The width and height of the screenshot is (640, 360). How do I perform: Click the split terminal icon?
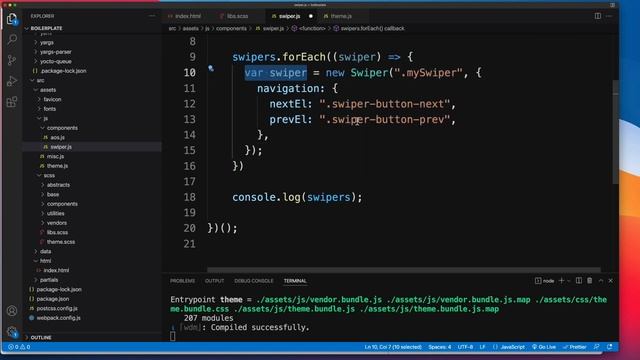(579, 281)
